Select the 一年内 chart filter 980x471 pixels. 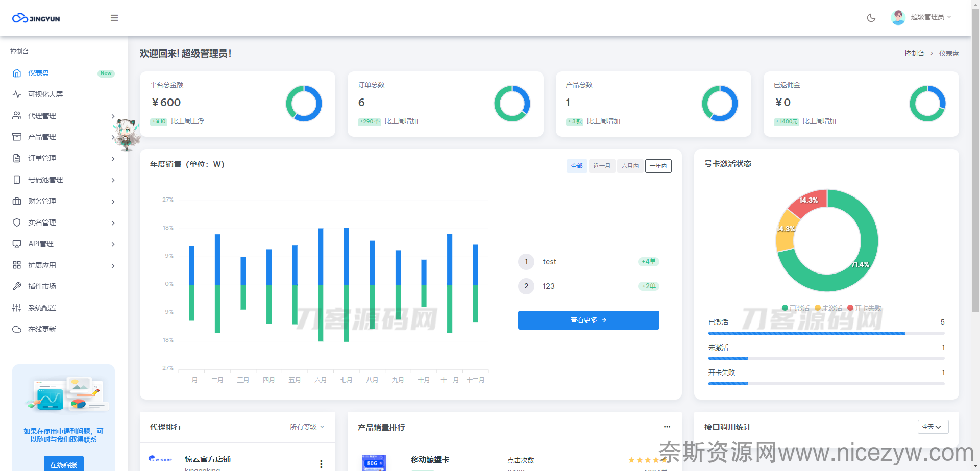click(x=658, y=166)
